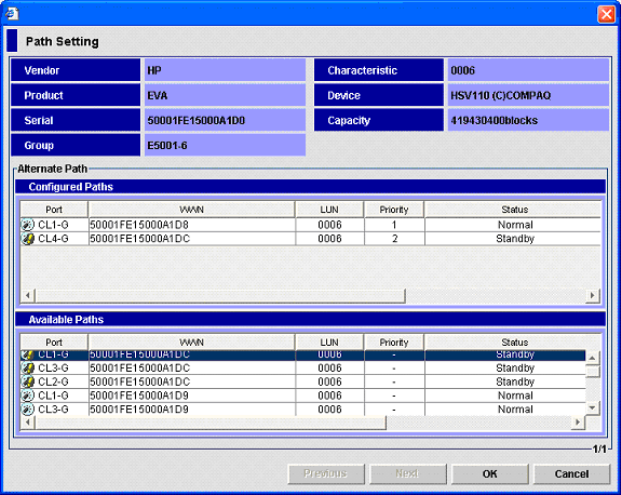Image resolution: width=621 pixels, height=495 pixels.
Task: Select WWN 50001FE15000A1D8 in Configured Paths
Action: pyautogui.click(x=190, y=226)
